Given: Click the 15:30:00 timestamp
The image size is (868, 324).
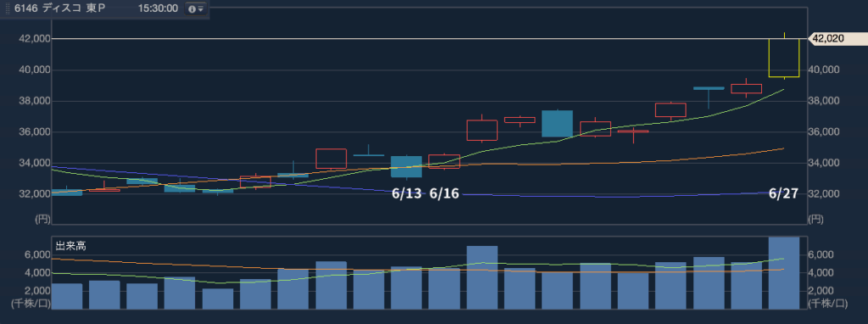Looking at the screenshot, I should pos(159,8).
